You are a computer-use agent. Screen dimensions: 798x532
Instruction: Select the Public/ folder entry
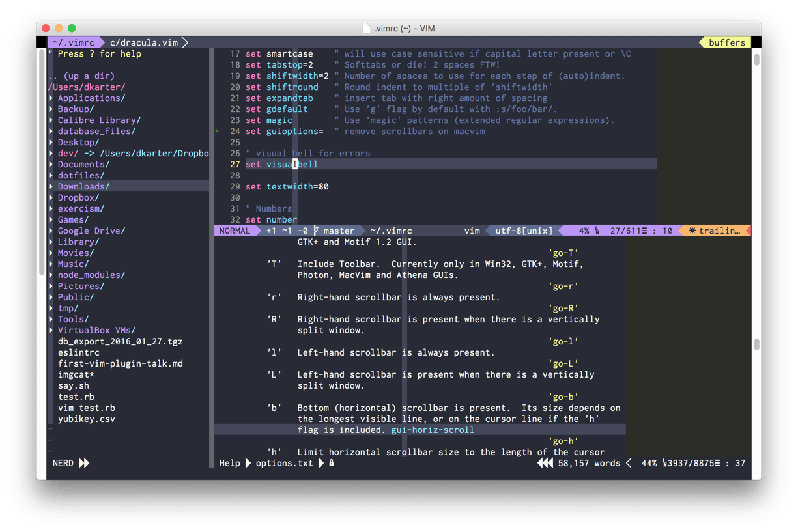tap(76, 298)
